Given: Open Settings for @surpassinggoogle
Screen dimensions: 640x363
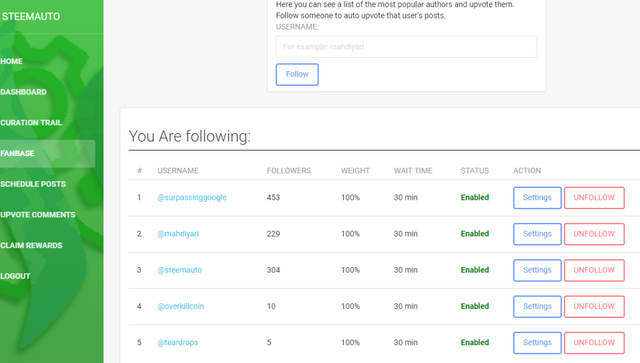Looking at the screenshot, I should point(537,198).
